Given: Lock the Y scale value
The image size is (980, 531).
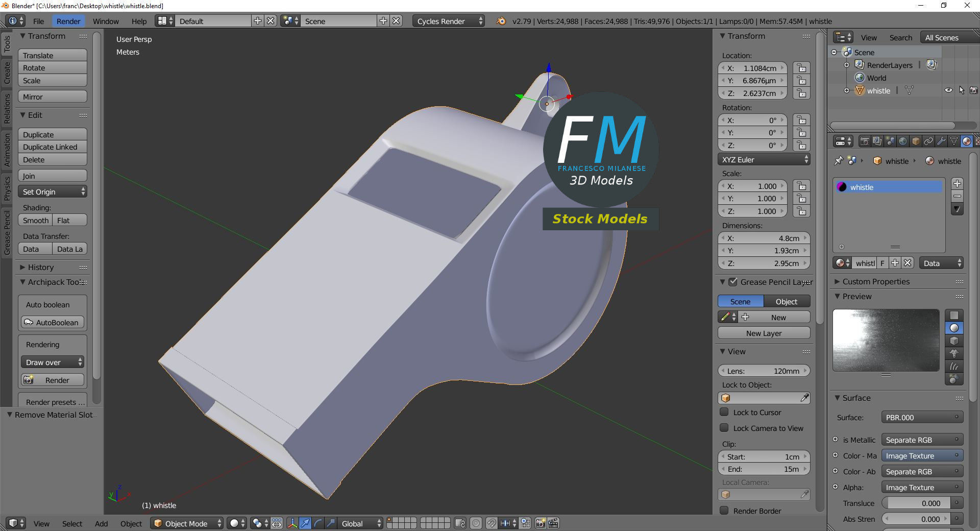Looking at the screenshot, I should coord(802,199).
